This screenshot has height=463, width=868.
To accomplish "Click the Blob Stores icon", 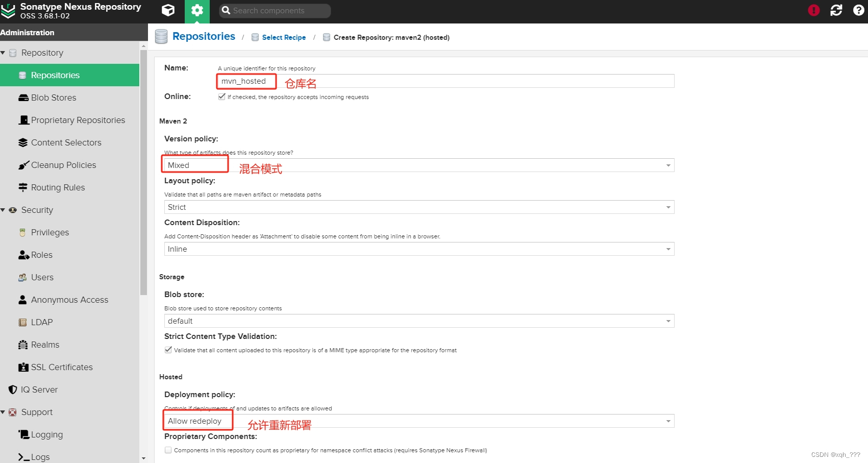I will click(x=23, y=98).
